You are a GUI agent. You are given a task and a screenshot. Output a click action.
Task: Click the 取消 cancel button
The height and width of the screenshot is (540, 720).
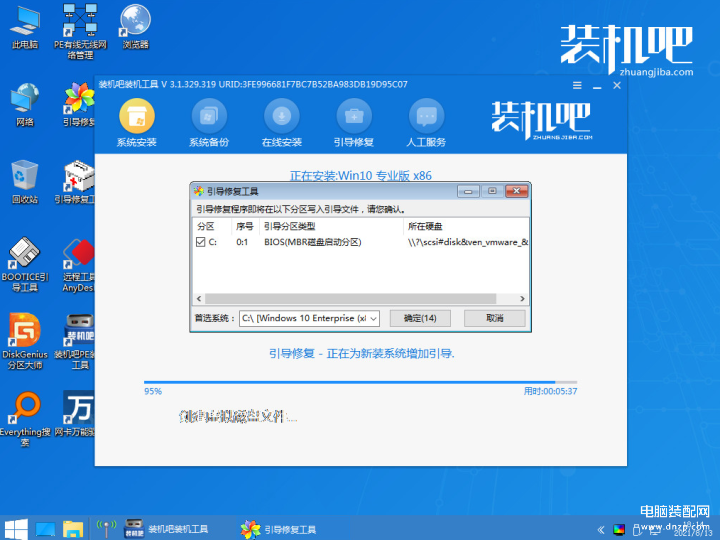495,318
